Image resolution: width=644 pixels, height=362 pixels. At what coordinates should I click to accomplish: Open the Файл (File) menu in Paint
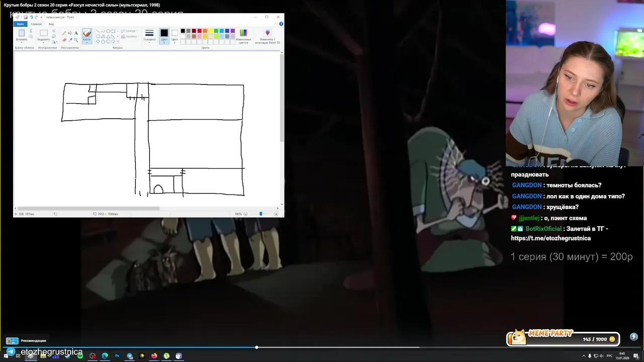click(20, 24)
